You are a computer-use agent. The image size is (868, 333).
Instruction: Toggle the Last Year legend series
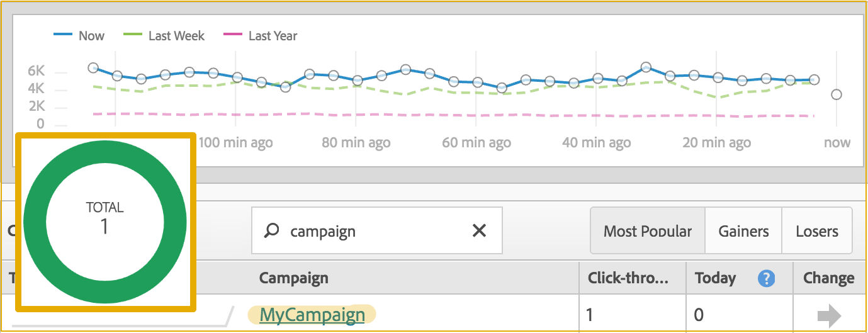click(261, 36)
